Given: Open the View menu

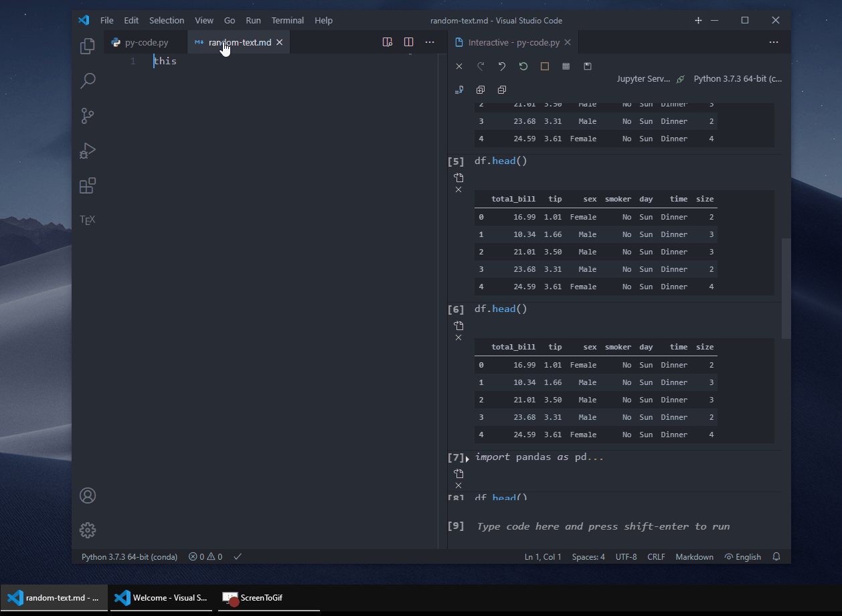Looking at the screenshot, I should pos(204,20).
